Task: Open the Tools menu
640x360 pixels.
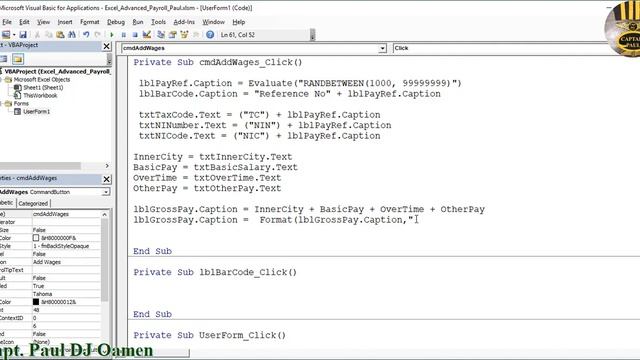Action: point(158,22)
